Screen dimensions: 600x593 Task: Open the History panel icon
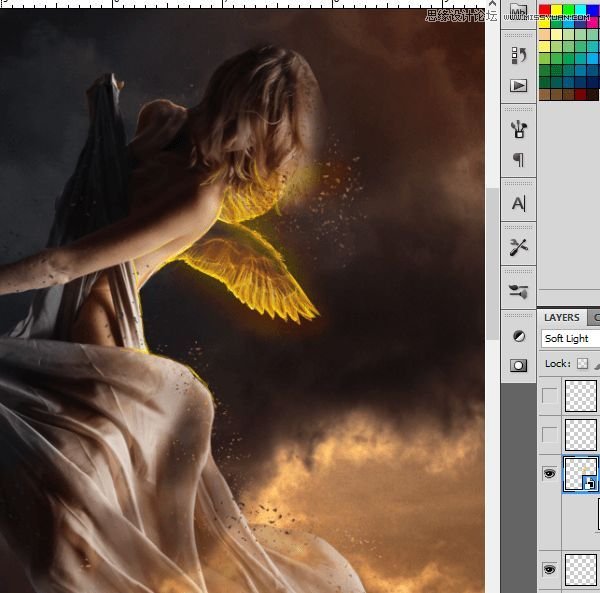pos(518,55)
